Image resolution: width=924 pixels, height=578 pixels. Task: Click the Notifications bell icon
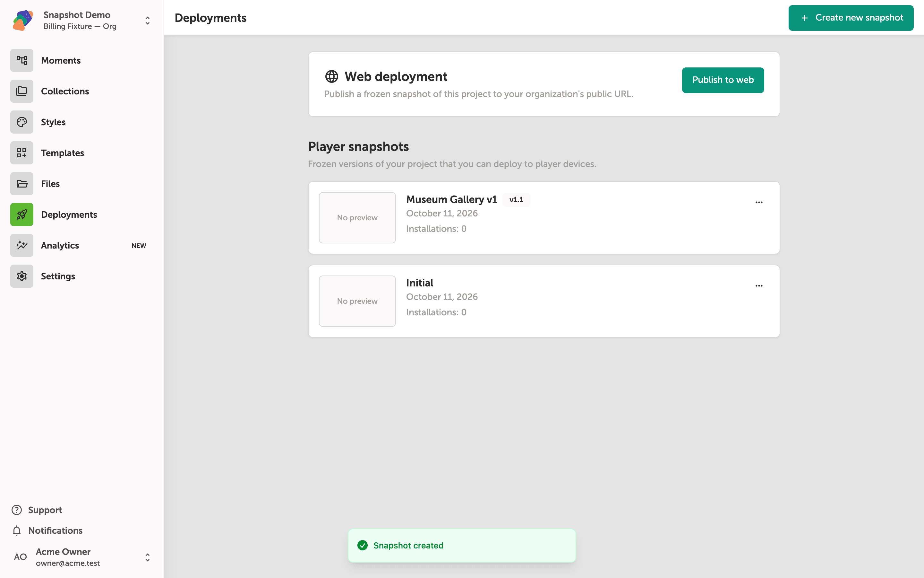[x=17, y=530]
